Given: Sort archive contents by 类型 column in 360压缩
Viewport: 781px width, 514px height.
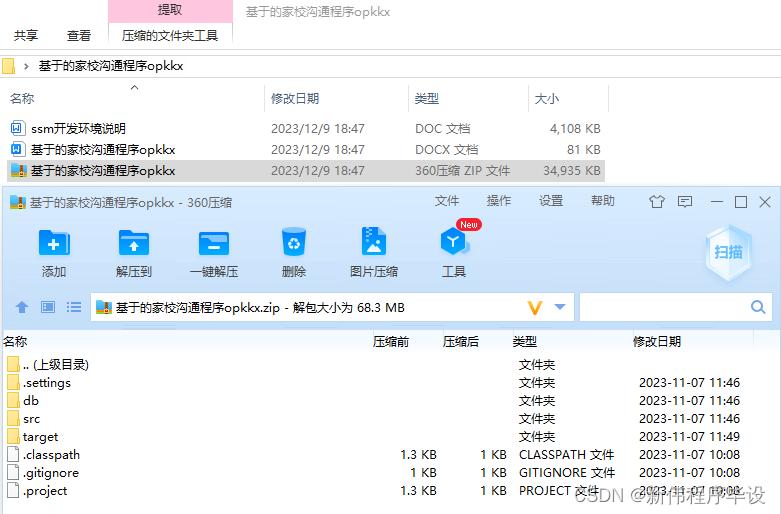Looking at the screenshot, I should 525,342.
